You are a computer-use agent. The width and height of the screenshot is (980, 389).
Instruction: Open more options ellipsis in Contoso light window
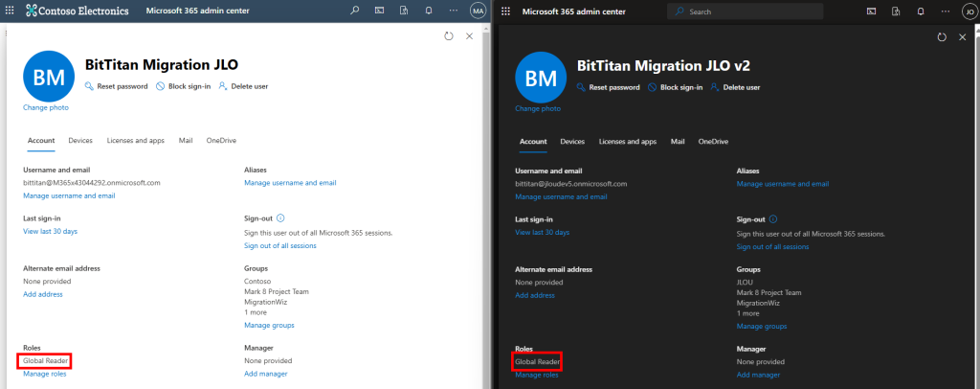click(454, 11)
